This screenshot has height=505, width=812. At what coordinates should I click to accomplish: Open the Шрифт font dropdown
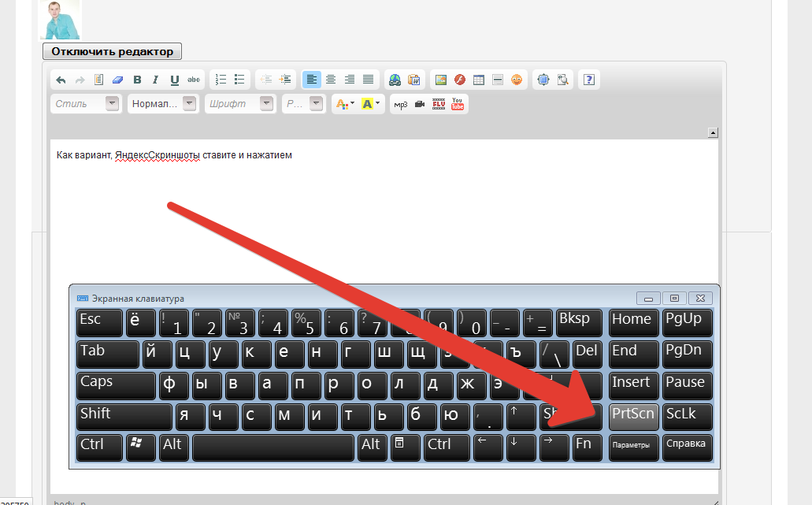[x=240, y=103]
